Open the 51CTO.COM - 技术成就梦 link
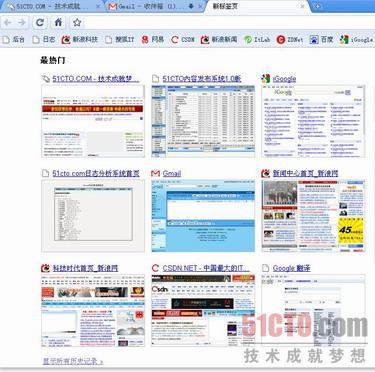Viewport: 375px width, 372px height. pyautogui.click(x=96, y=79)
